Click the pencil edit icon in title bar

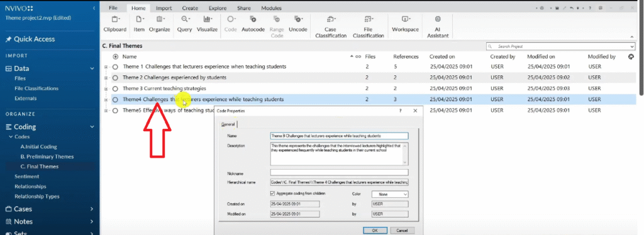point(565,8)
